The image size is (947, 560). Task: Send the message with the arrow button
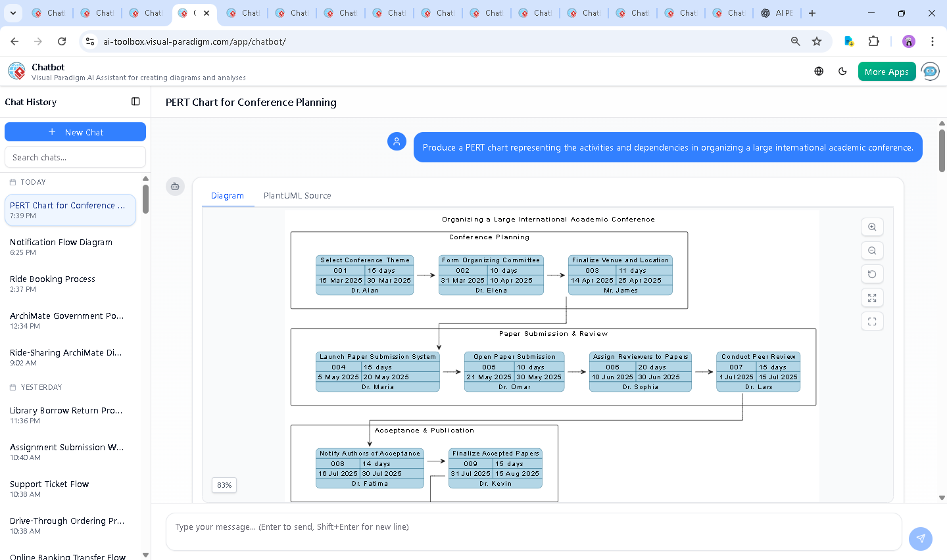click(921, 538)
